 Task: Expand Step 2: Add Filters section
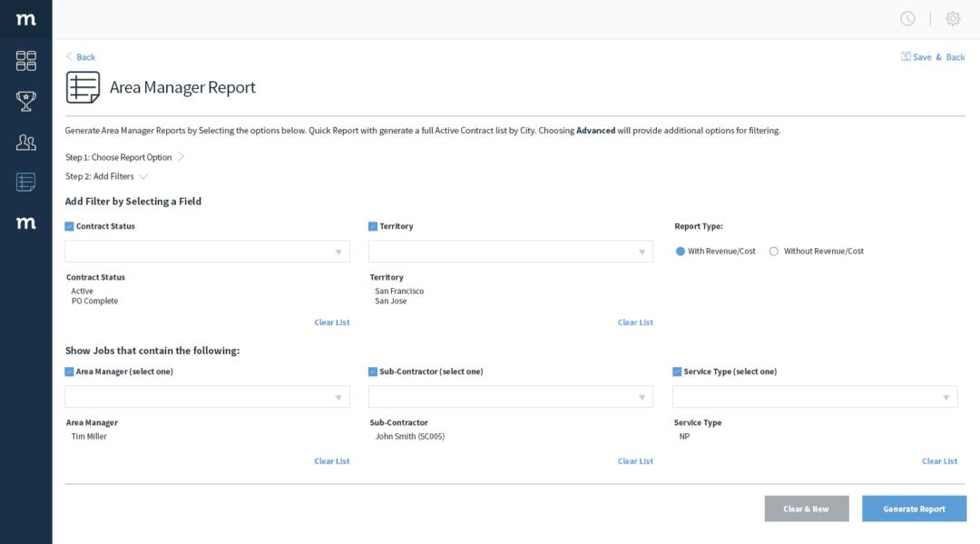coord(105,176)
